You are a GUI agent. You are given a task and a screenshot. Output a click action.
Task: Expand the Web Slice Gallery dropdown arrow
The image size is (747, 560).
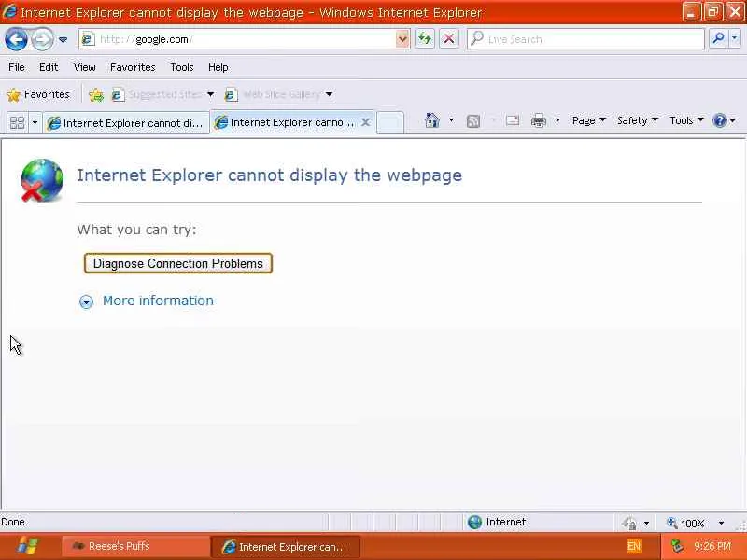click(330, 94)
